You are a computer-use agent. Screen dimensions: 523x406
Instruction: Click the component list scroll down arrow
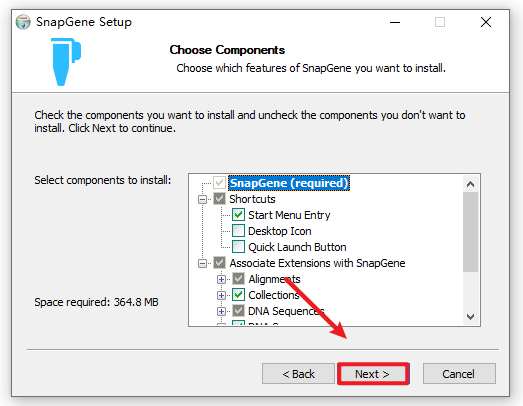[x=470, y=317]
